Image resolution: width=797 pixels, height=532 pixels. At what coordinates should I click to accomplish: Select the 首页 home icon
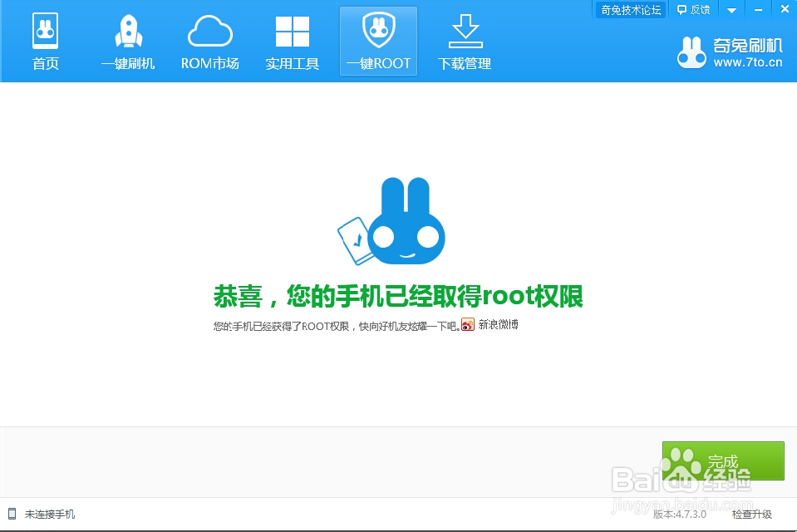tap(46, 31)
